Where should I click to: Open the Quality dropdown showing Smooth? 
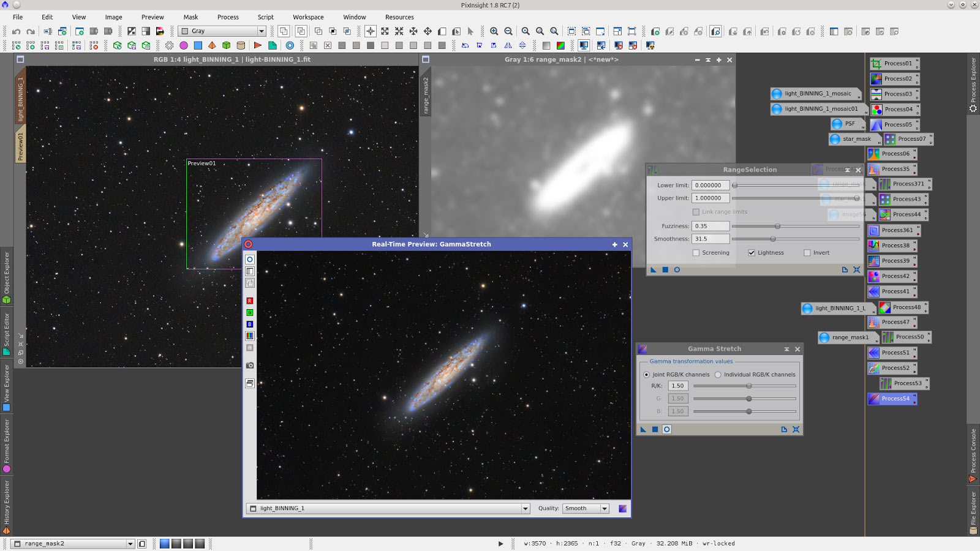pos(604,508)
